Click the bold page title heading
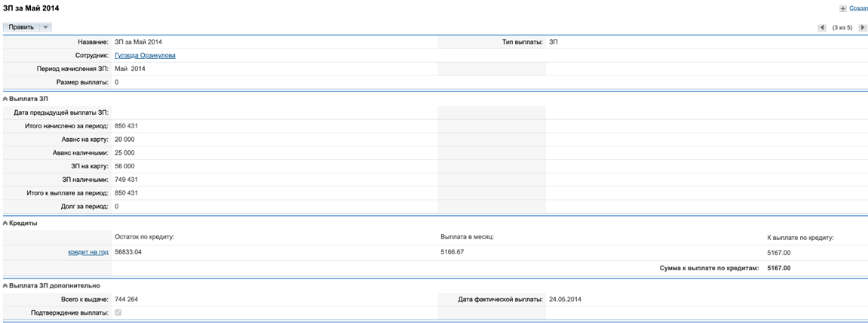Viewport: 868px width, 323px height. tap(31, 8)
